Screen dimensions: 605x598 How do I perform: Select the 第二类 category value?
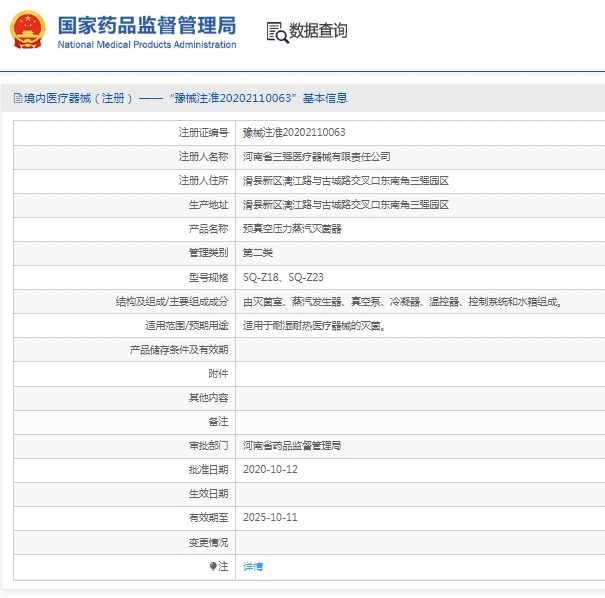258,253
